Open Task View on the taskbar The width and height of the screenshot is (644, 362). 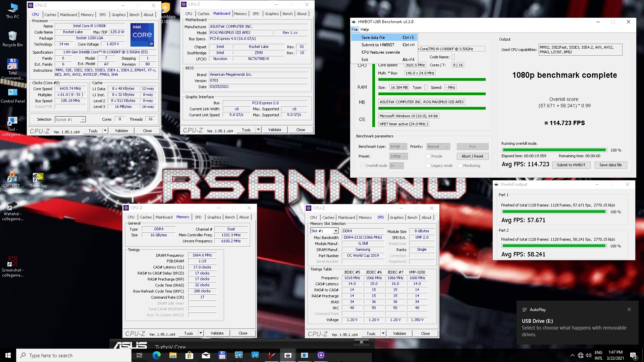tap(140, 355)
